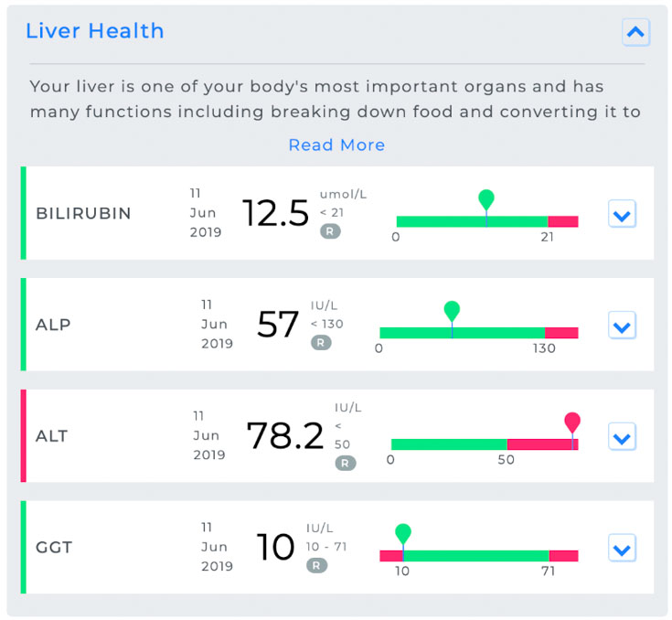This screenshot has width=672, height=620.
Task: Click the R badge under GGT range
Action: (317, 565)
